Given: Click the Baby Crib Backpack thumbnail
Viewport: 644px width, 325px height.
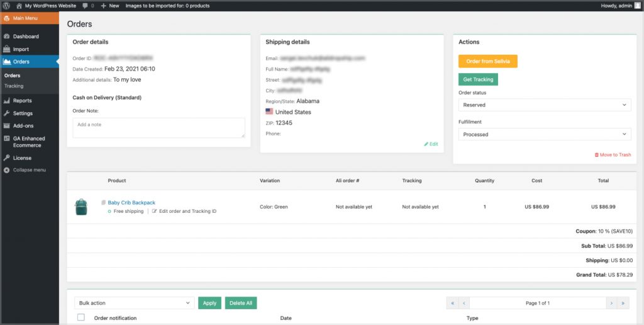Looking at the screenshot, I should click(80, 207).
